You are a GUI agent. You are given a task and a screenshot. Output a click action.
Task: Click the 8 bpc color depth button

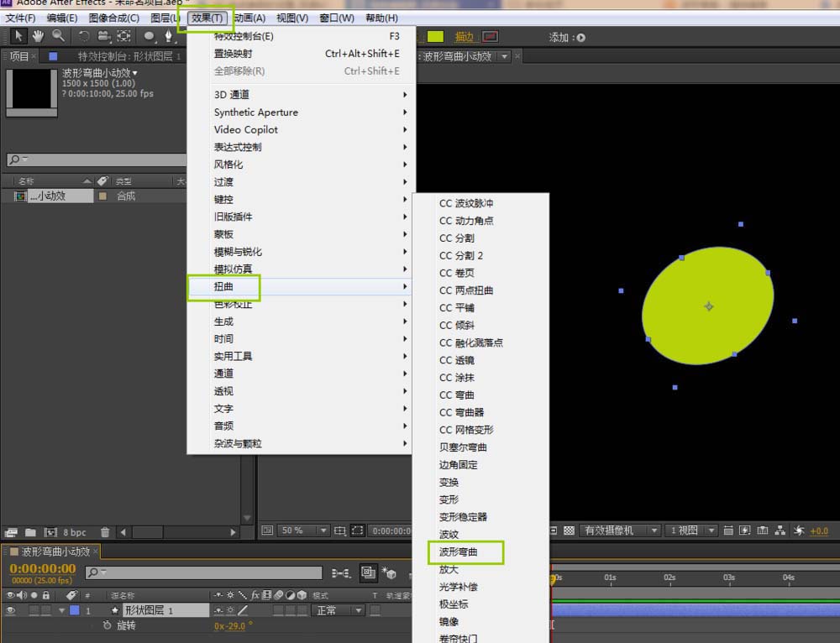tap(74, 532)
